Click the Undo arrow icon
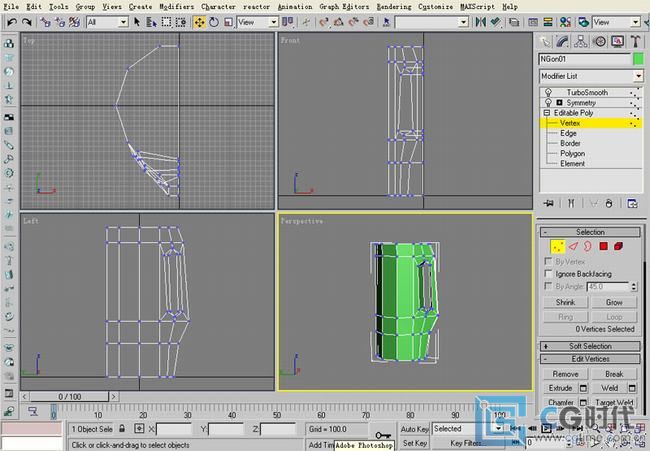The height and width of the screenshot is (451, 650). 12,22
